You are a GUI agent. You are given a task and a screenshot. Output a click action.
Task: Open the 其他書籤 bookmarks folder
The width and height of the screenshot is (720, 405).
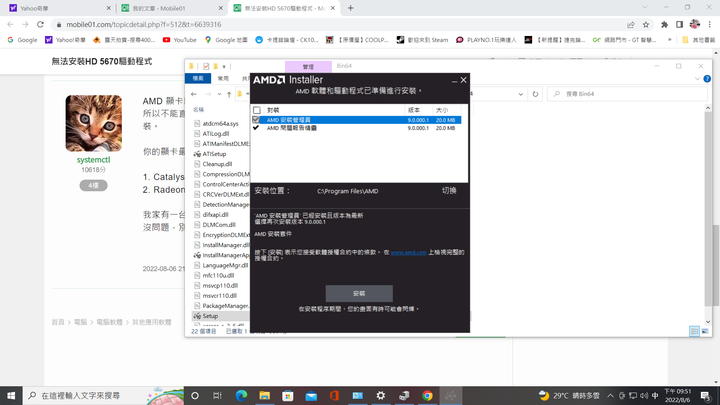[698, 40]
